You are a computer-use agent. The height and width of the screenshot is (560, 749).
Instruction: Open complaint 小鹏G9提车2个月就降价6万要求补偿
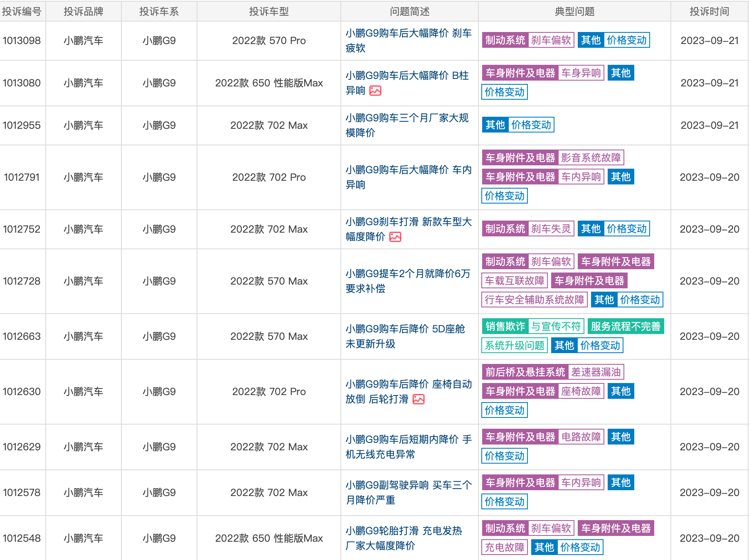(x=408, y=281)
